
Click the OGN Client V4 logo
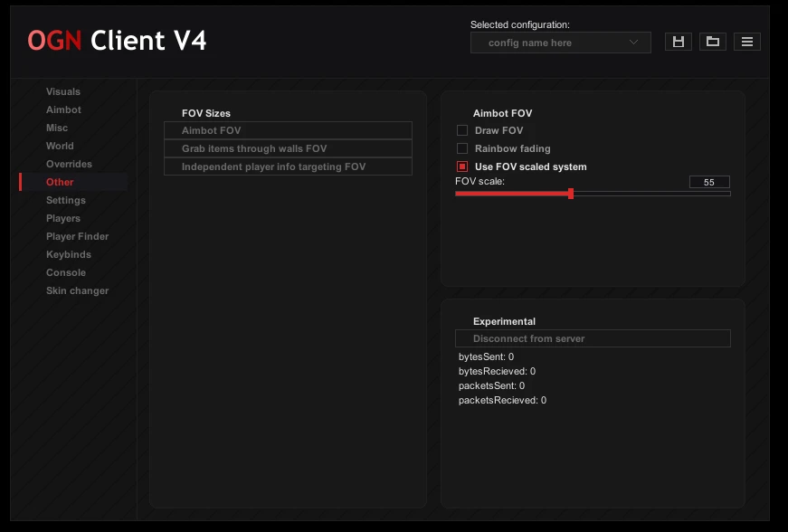pos(117,41)
